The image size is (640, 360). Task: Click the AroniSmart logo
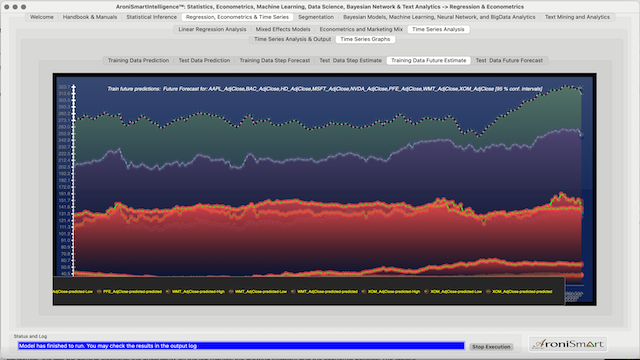(568, 344)
